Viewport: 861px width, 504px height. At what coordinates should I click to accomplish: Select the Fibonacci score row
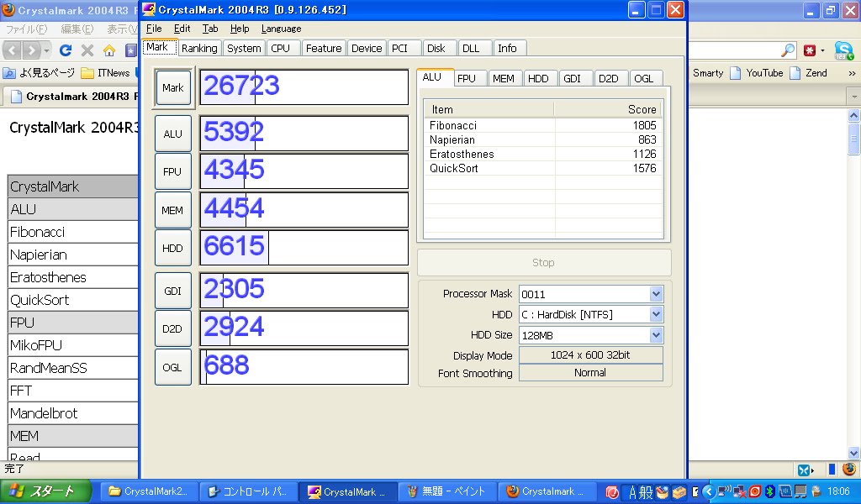[543, 125]
